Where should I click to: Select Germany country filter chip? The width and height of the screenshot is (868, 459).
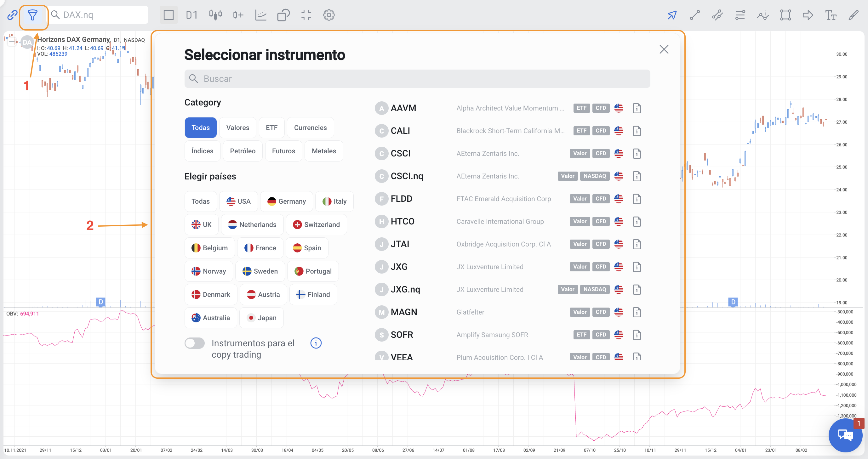click(286, 201)
